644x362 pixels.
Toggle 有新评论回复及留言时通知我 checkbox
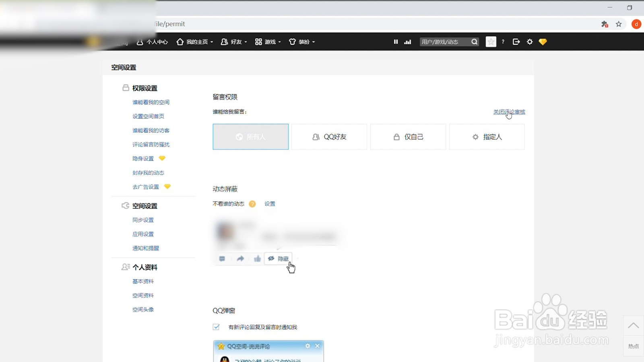216,327
